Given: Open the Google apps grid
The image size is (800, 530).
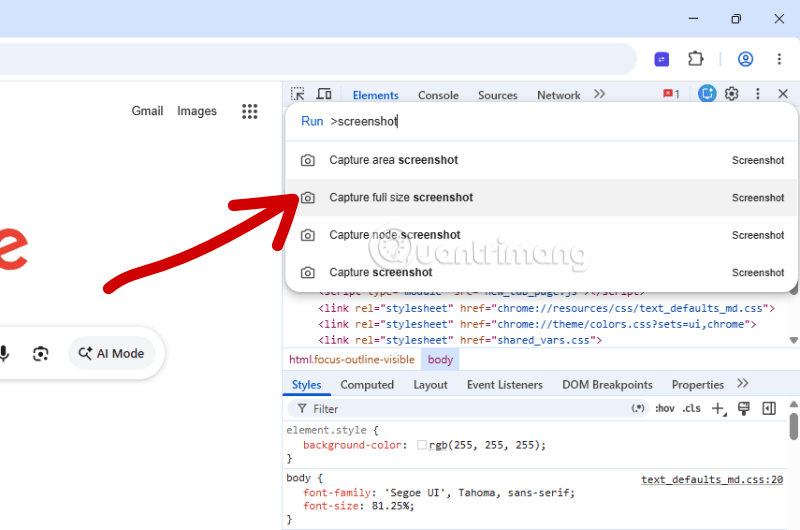Looking at the screenshot, I should [249, 111].
